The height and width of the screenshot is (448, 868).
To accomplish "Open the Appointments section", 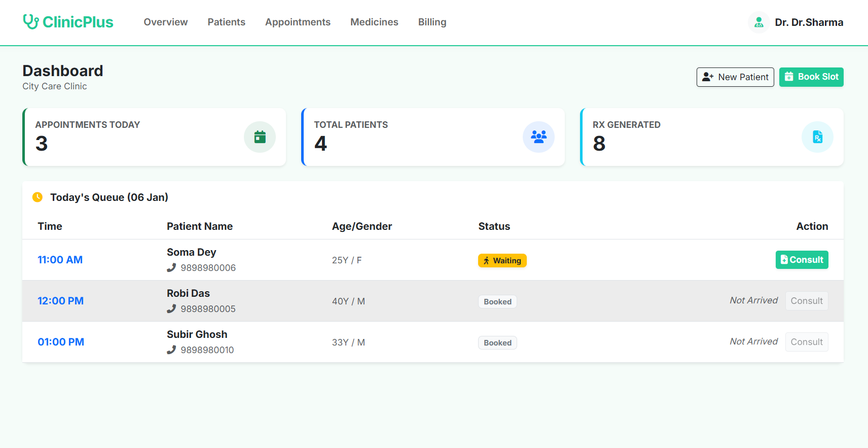I will coord(298,22).
